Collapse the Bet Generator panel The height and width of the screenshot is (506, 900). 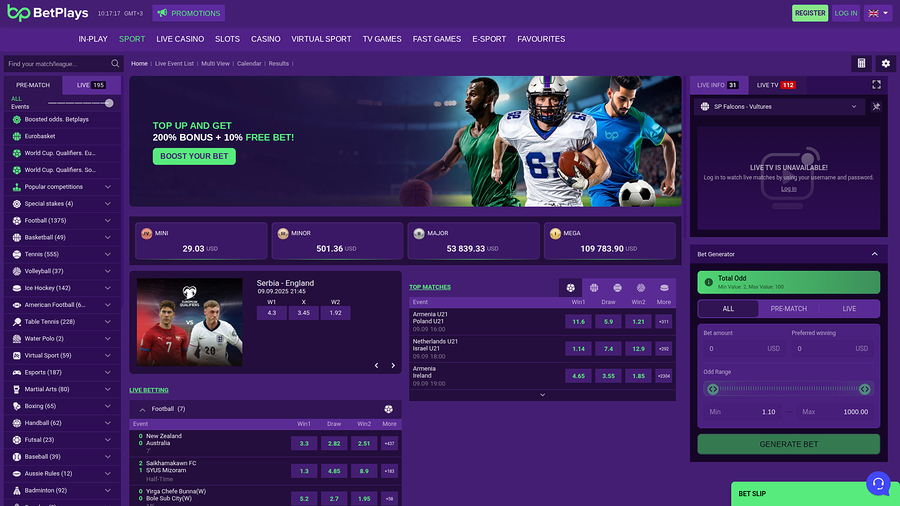[x=874, y=254]
